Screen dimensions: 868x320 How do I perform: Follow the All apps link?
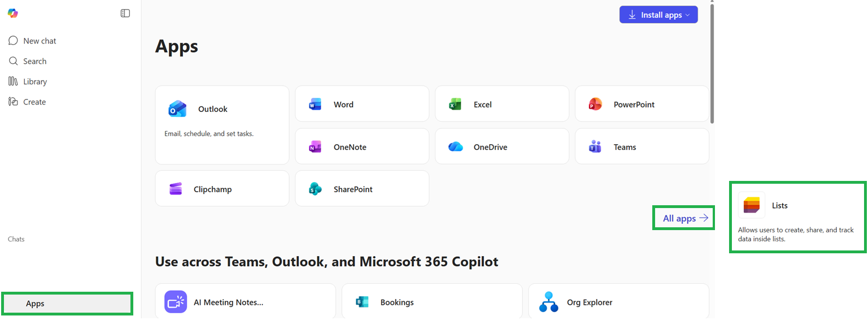(x=685, y=218)
